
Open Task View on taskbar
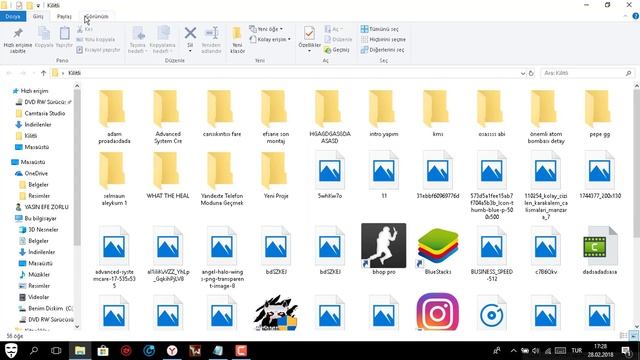(x=56, y=351)
